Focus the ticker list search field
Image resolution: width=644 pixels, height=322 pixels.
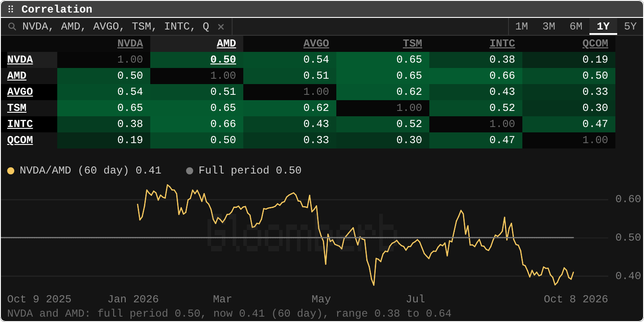[x=116, y=27]
